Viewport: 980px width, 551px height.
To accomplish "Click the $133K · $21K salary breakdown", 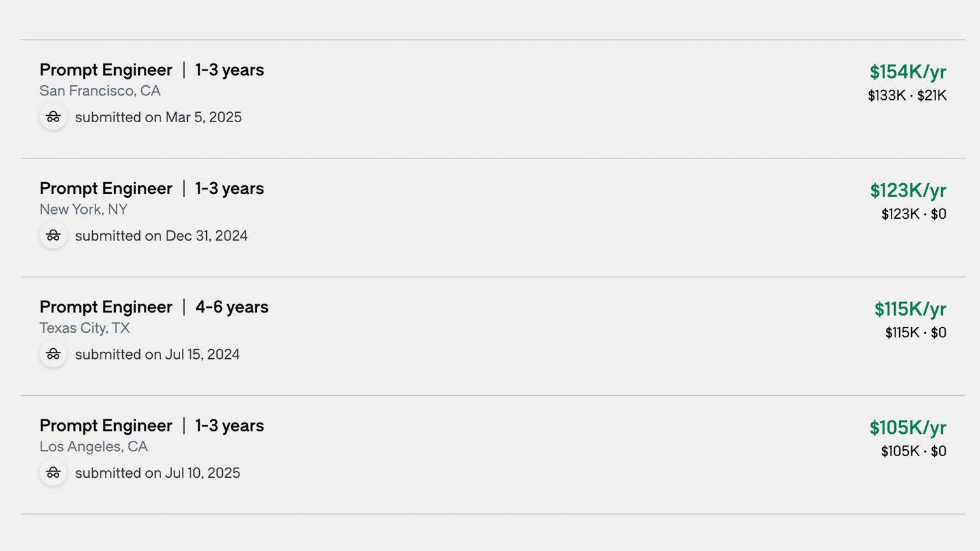I will tap(907, 95).
